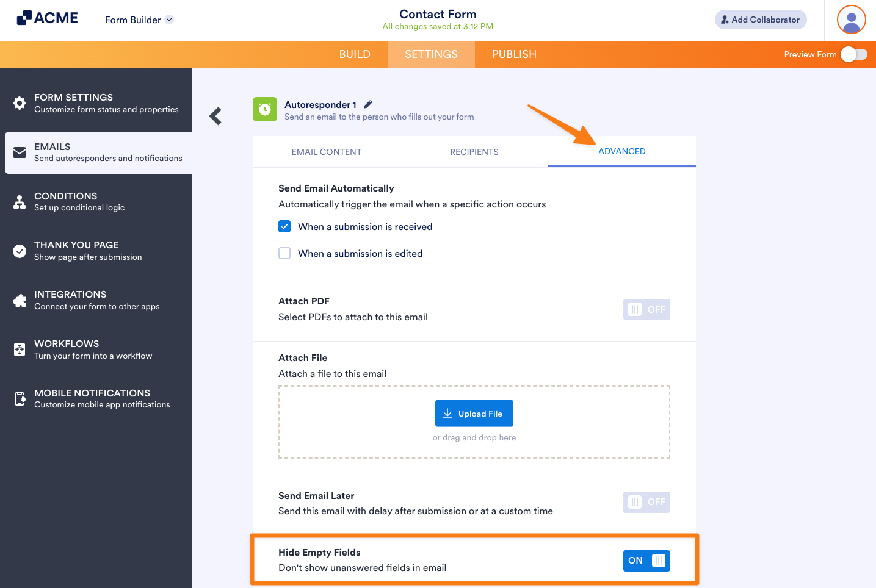Open Form Settings in the sidebar
Screen dimensions: 876x588
[x=20, y=102]
